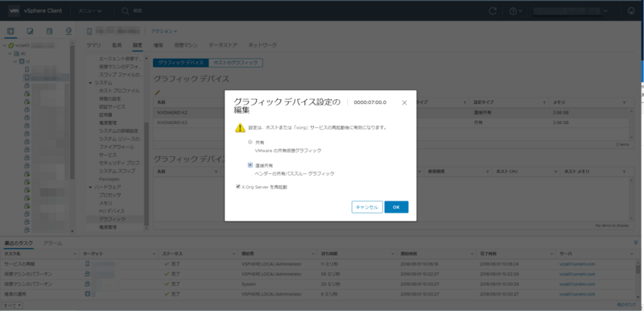Open the すべて filter dropdown

point(13,305)
